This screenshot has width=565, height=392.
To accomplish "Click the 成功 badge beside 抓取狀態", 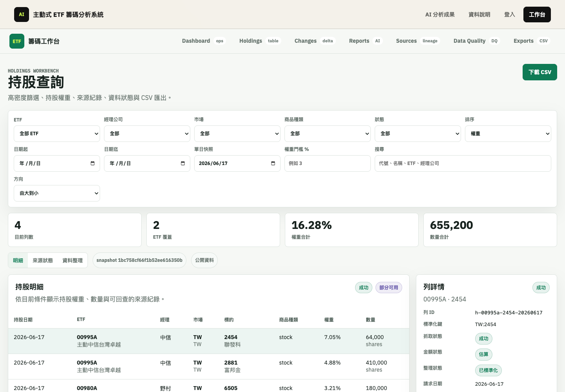I will click(484, 339).
